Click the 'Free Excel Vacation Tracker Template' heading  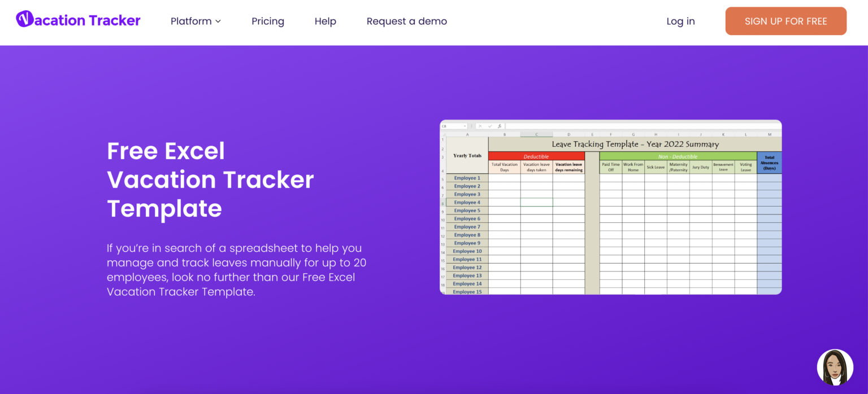(210, 180)
